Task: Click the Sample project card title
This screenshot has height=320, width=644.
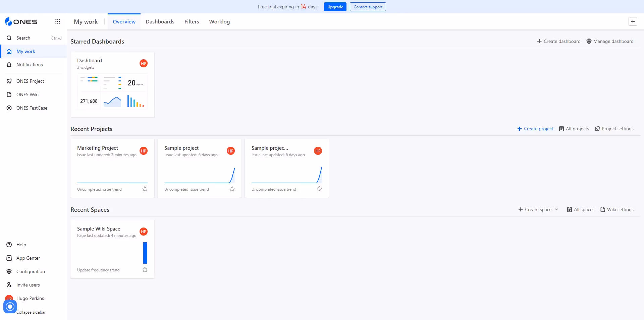Action: (x=181, y=148)
